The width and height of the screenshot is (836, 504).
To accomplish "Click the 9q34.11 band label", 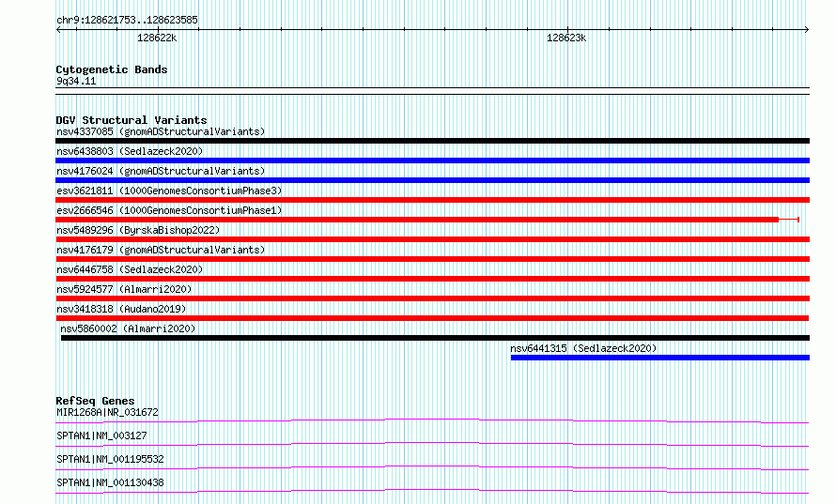I will pos(76,81).
